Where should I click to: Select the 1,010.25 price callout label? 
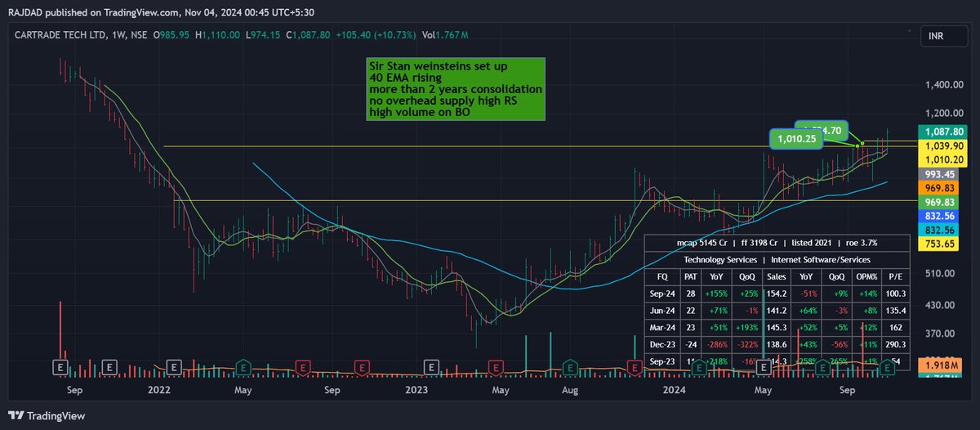tap(798, 139)
